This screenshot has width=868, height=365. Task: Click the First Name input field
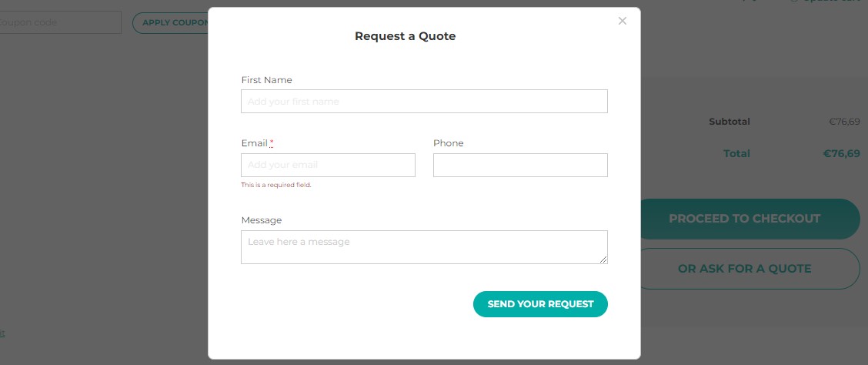pyautogui.click(x=424, y=102)
